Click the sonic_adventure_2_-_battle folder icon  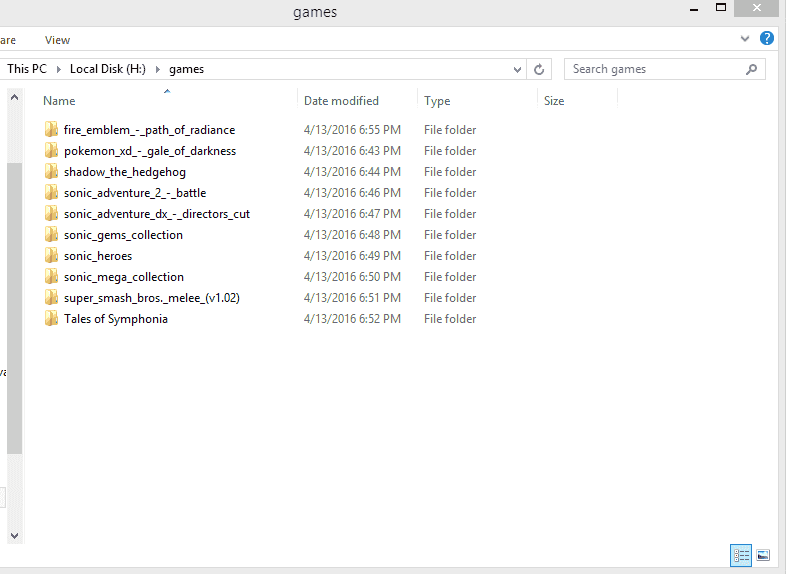51,193
